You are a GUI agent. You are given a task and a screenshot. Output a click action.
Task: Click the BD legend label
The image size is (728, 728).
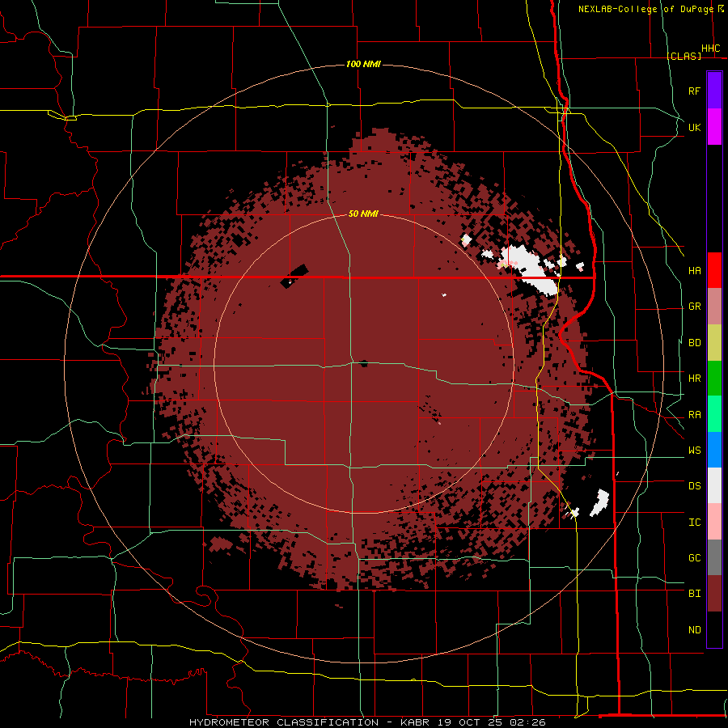pos(694,343)
